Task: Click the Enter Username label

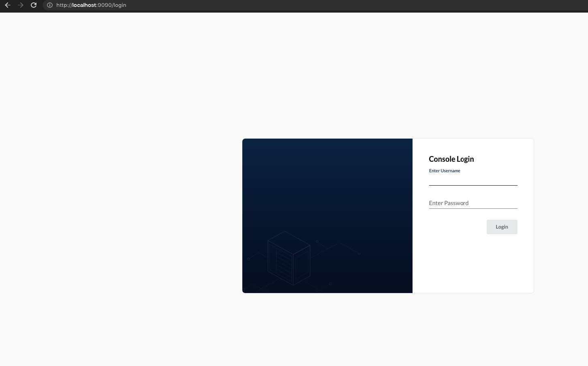Action: (445, 171)
